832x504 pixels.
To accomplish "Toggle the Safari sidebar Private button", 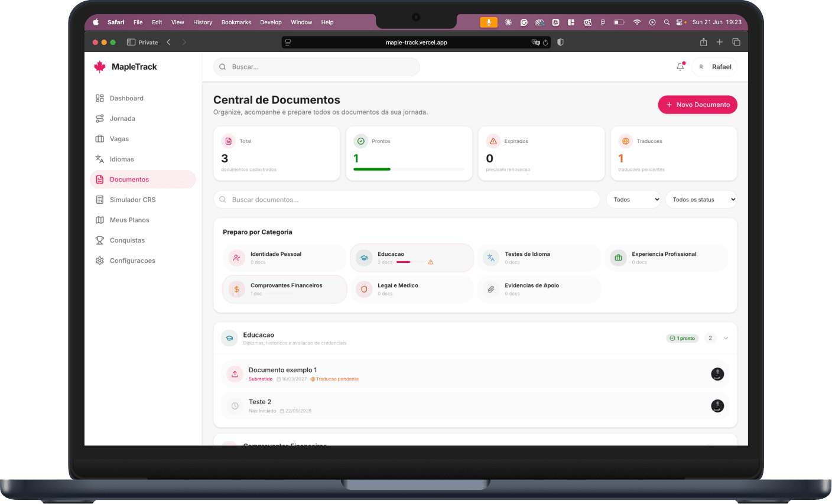I will [142, 43].
